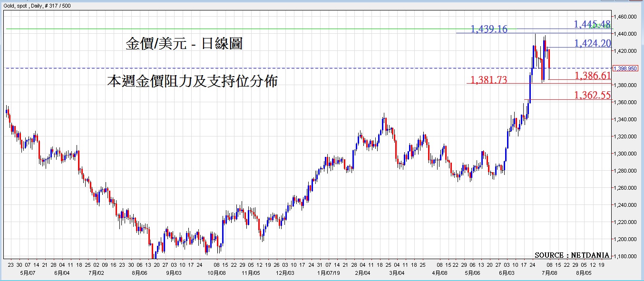This screenshot has width=644, height=281.
Task: Select the 1,386.61 red support label
Action: click(x=593, y=76)
